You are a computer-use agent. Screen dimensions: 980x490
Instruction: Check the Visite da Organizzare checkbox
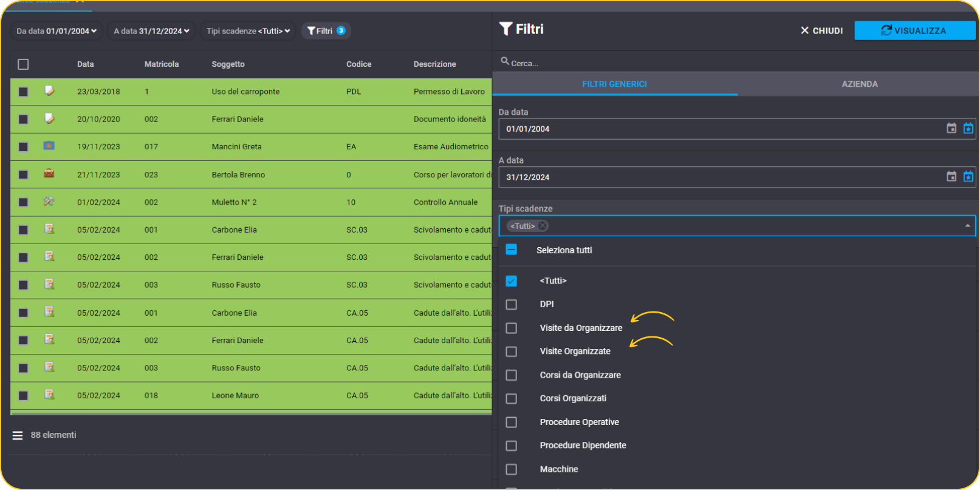pos(512,328)
